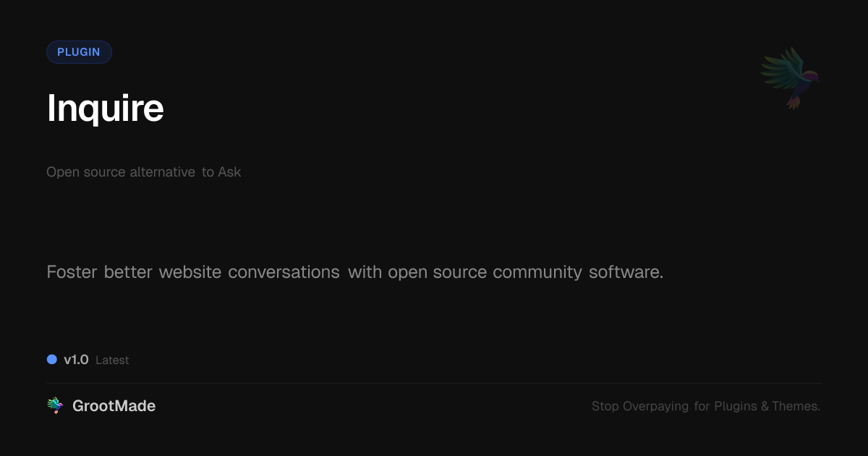This screenshot has height=456, width=868.
Task: Toggle the Latest release indicator
Action: [x=112, y=360]
